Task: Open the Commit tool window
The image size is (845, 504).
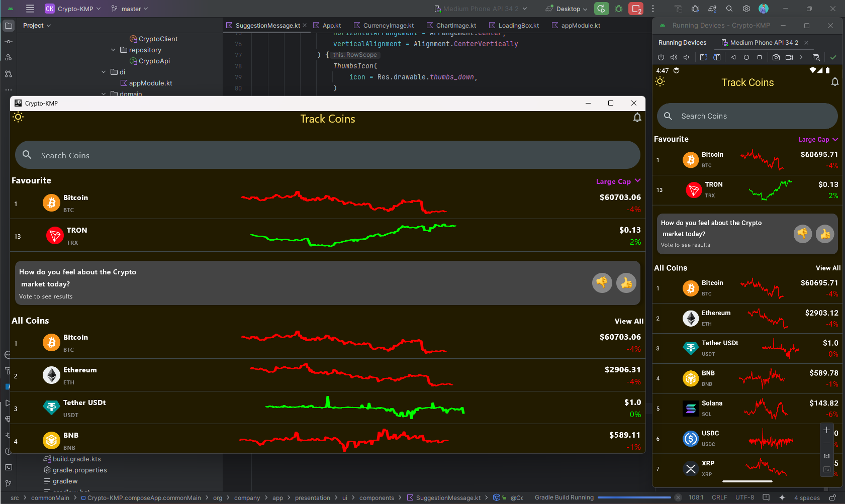Action: [9, 42]
